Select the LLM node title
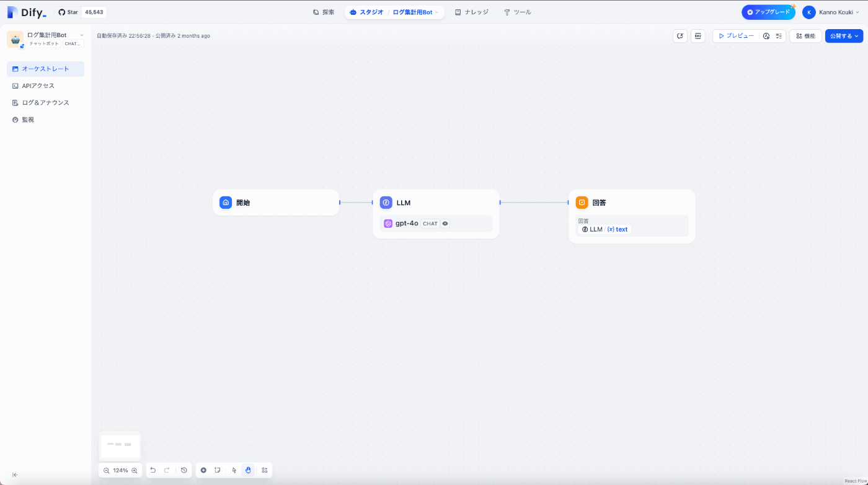The height and width of the screenshot is (485, 868). [404, 203]
